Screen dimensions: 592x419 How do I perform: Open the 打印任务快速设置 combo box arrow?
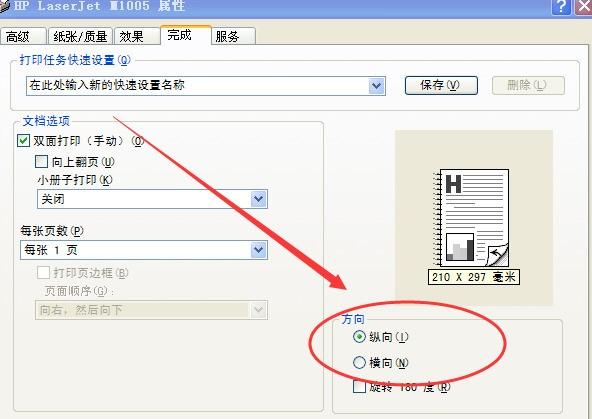[376, 86]
